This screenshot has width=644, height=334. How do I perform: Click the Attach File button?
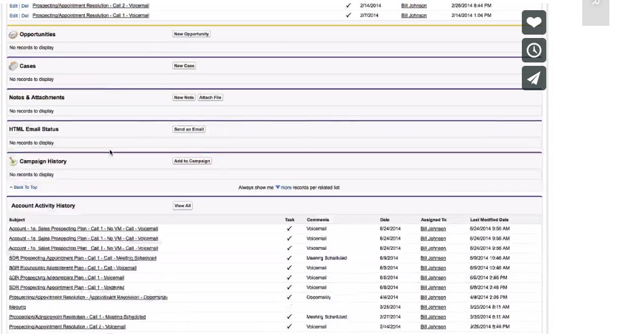(210, 97)
